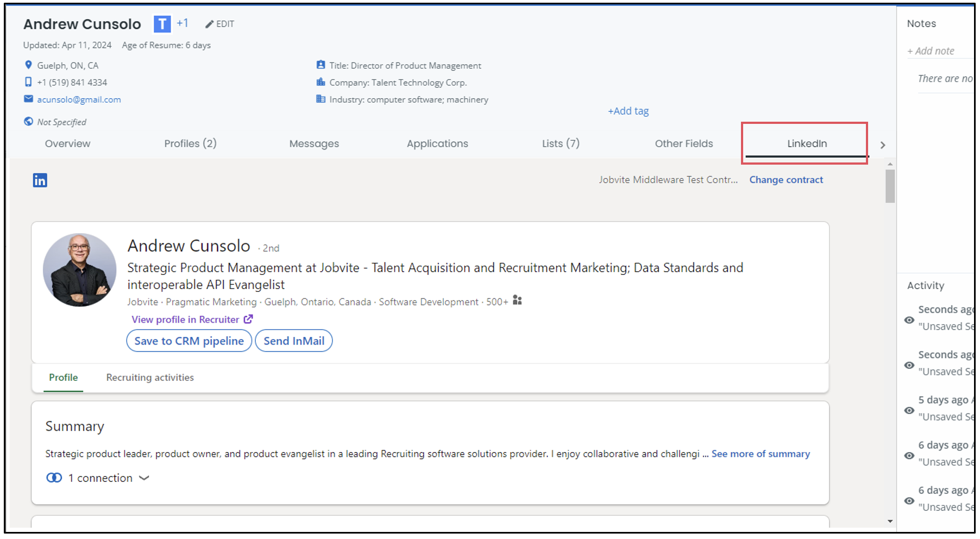Click the envelope email icon
The width and height of the screenshot is (980, 539).
[x=28, y=99]
